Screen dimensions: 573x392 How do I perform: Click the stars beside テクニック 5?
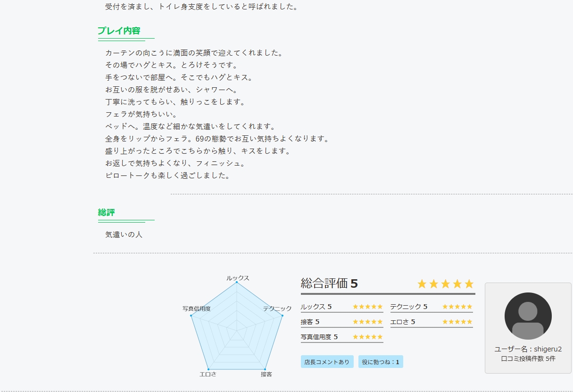(457, 307)
